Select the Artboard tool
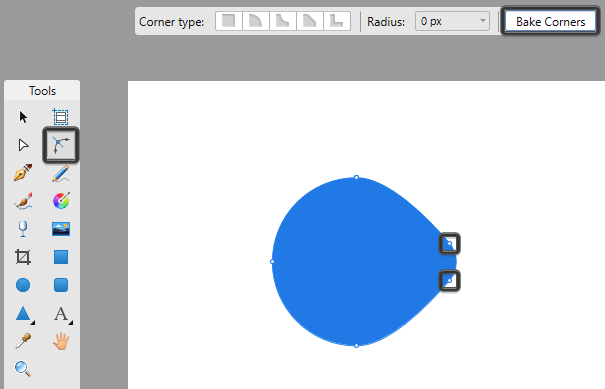Viewport: 605px width, 389px height. pos(61,117)
